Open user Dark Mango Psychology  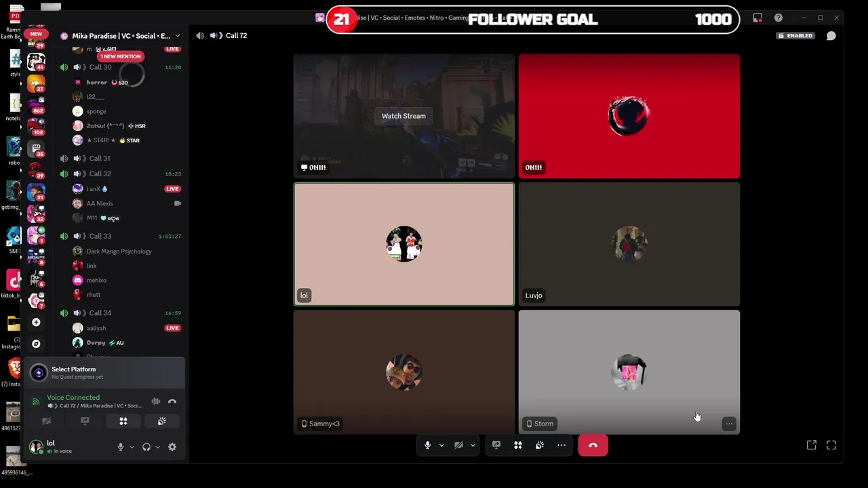[x=119, y=251]
